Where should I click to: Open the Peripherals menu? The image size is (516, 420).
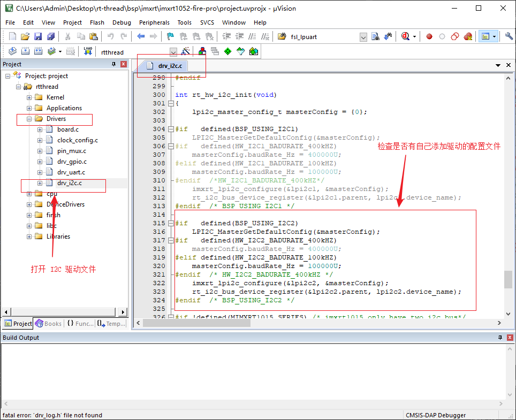154,22
